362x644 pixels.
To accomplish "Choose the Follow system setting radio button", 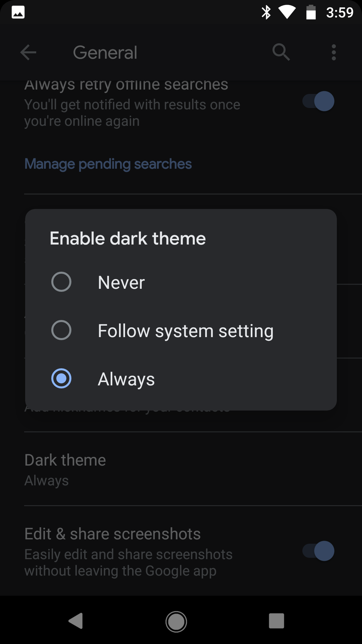I will point(61,330).
